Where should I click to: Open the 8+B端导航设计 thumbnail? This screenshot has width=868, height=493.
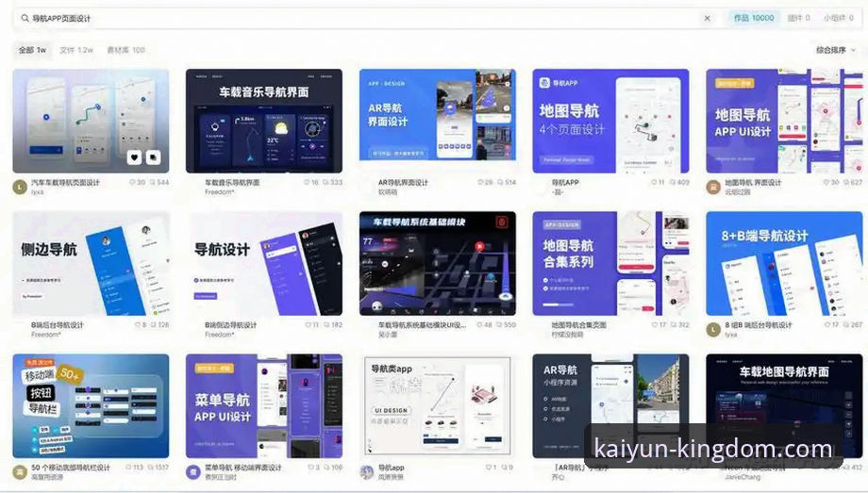(784, 263)
